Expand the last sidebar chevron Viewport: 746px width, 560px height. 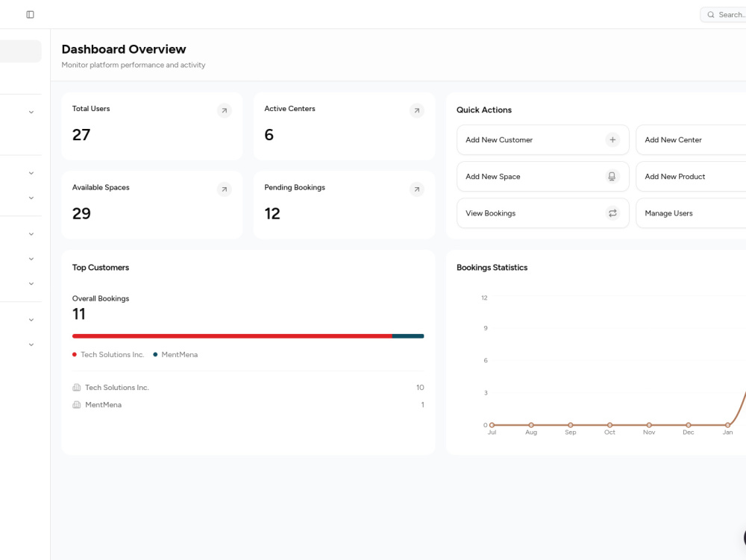point(31,345)
